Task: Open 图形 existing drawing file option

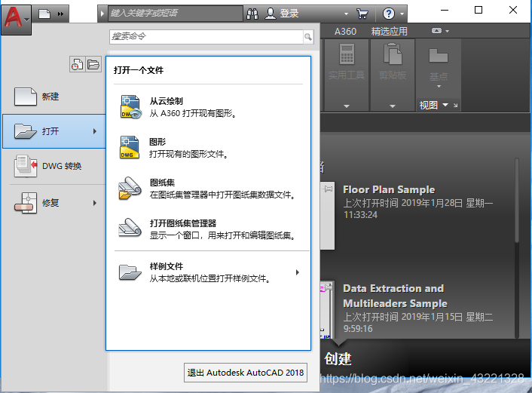Action: [x=208, y=148]
